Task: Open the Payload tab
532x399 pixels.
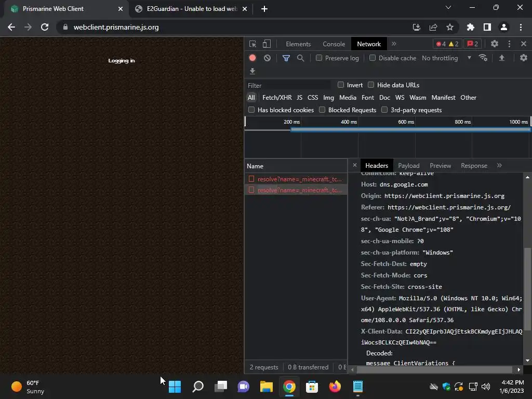Action: pos(408,166)
